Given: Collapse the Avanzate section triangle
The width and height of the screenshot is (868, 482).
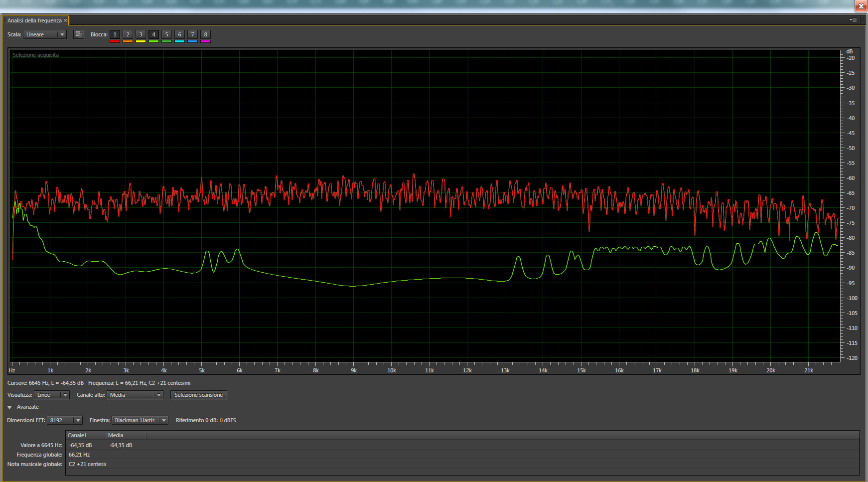Looking at the screenshot, I should click(x=9, y=407).
